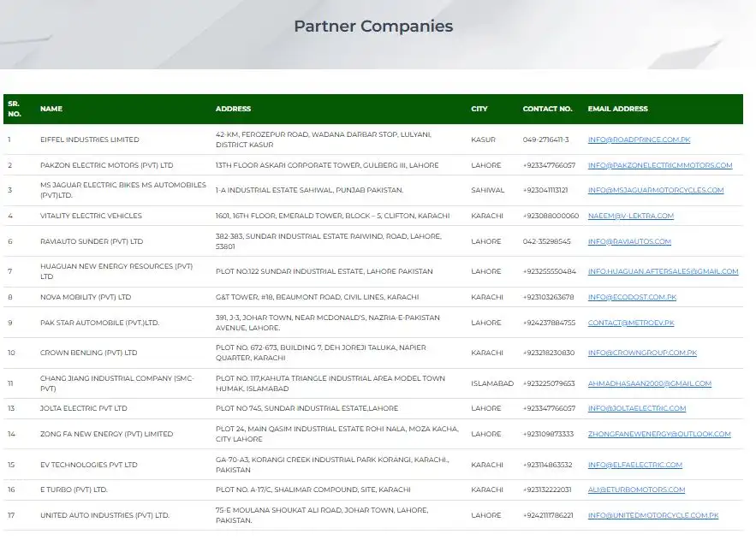This screenshot has height=540, width=756.
Task: Click the INFO@ECODOST.COM.PK email link
Action: click(632, 297)
